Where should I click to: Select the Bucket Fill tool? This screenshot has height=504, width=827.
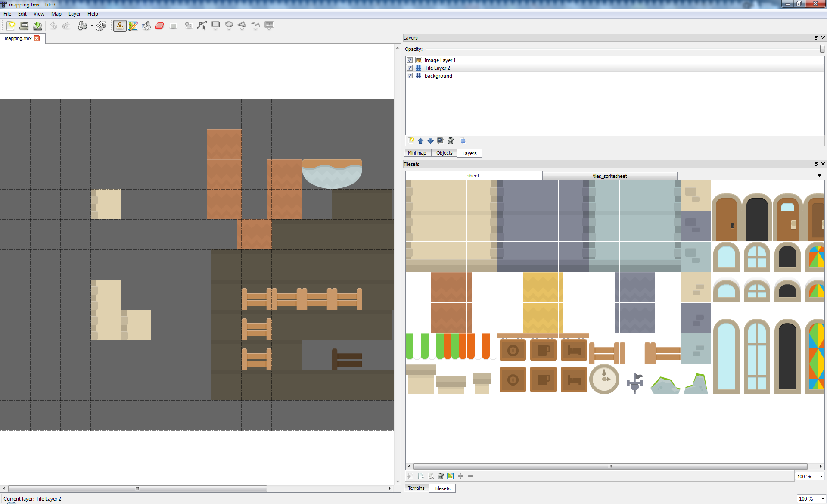point(146,26)
